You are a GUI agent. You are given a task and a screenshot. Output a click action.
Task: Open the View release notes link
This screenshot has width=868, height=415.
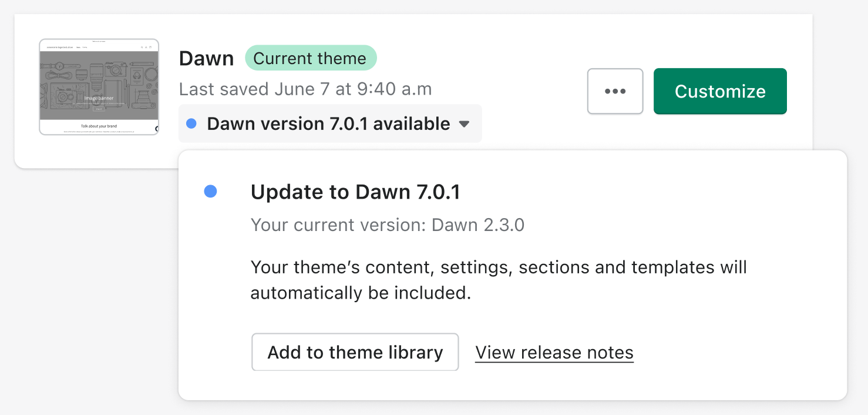pyautogui.click(x=554, y=352)
